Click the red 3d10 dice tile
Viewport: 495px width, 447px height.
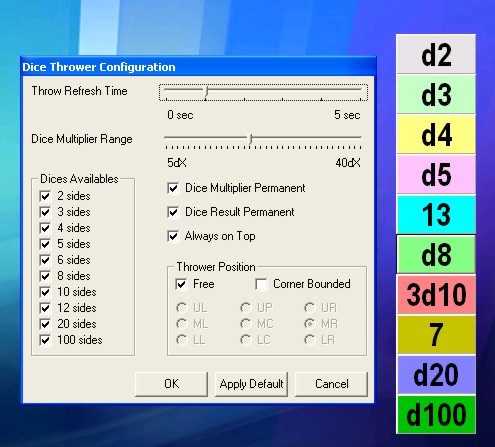coord(436,294)
